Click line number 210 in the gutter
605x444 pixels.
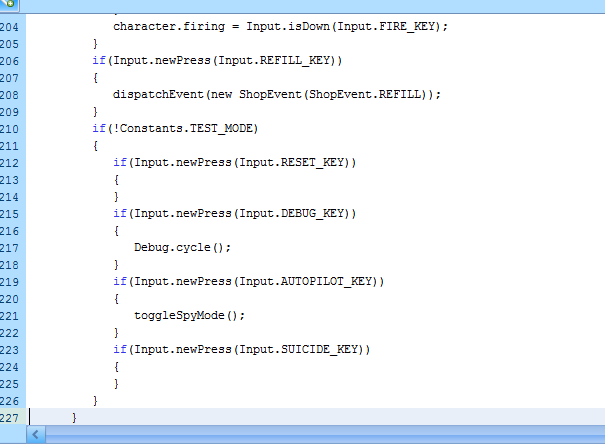pos(9,129)
